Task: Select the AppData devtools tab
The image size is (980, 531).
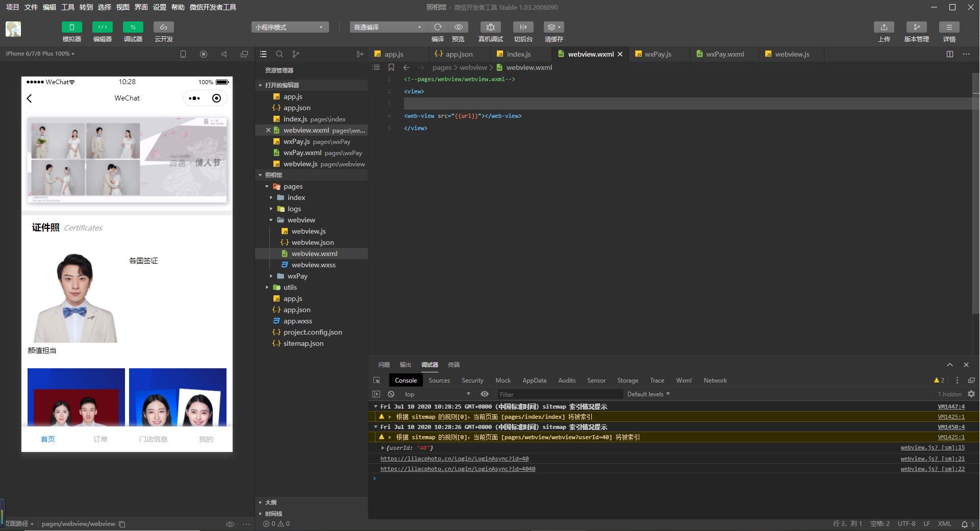Action: click(x=534, y=381)
